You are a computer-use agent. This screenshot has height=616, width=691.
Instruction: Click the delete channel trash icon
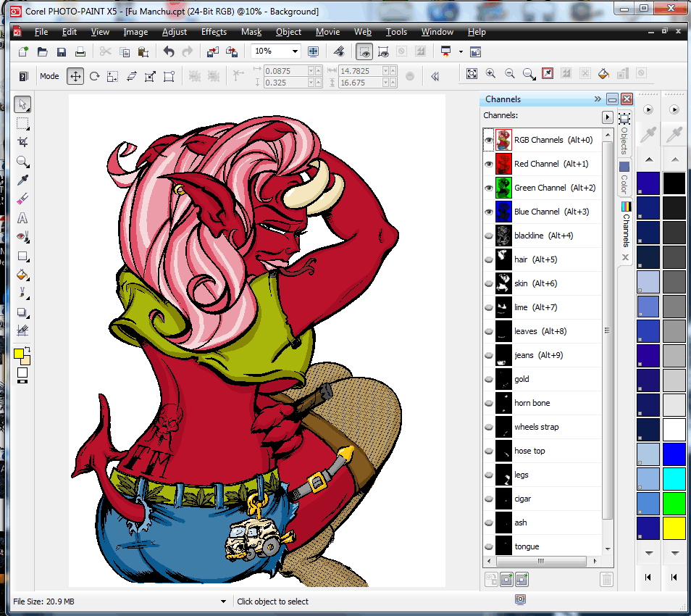(x=607, y=578)
